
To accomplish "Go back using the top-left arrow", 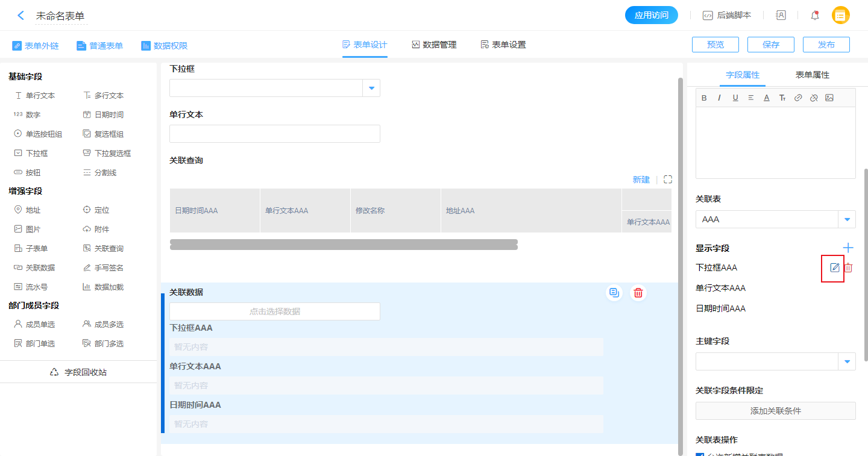I will click(x=21, y=16).
